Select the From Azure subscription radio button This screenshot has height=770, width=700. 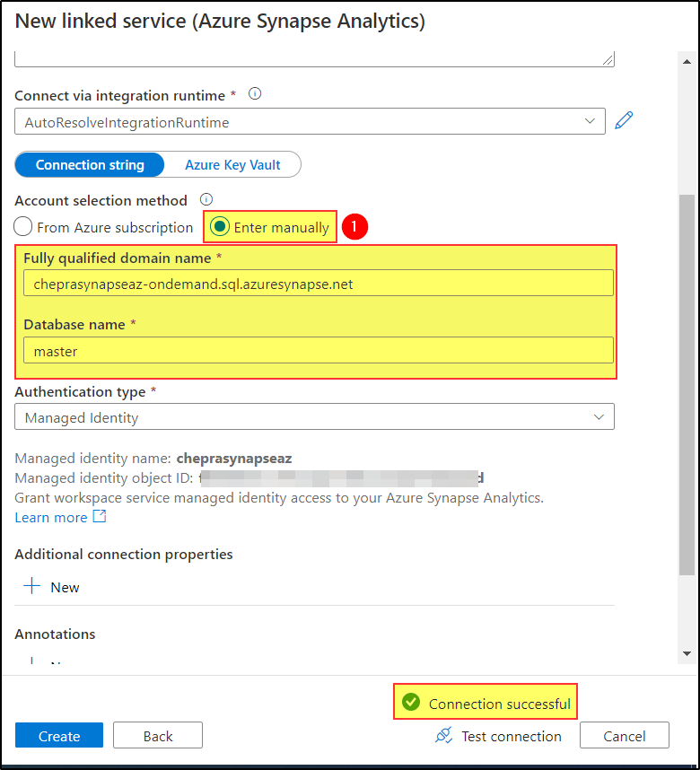pyautogui.click(x=22, y=227)
